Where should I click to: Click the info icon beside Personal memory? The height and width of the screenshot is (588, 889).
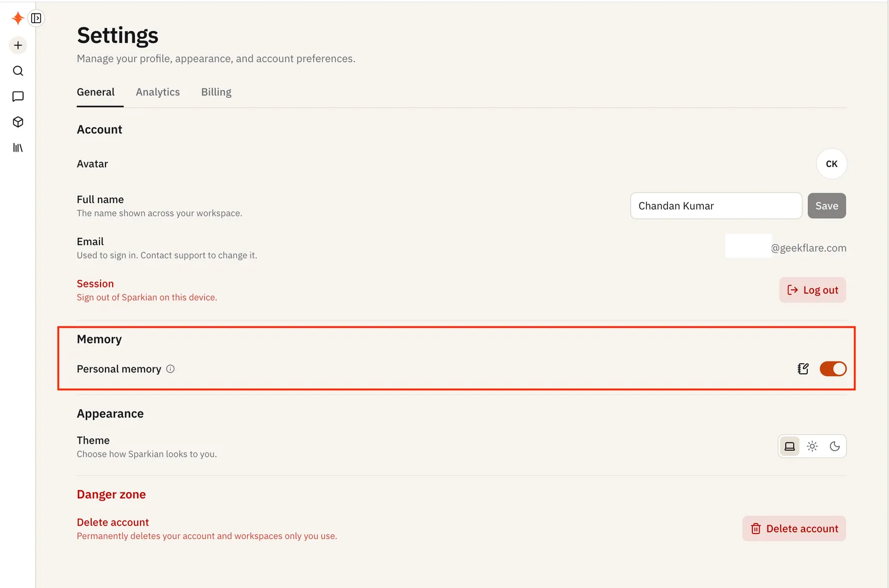click(171, 369)
